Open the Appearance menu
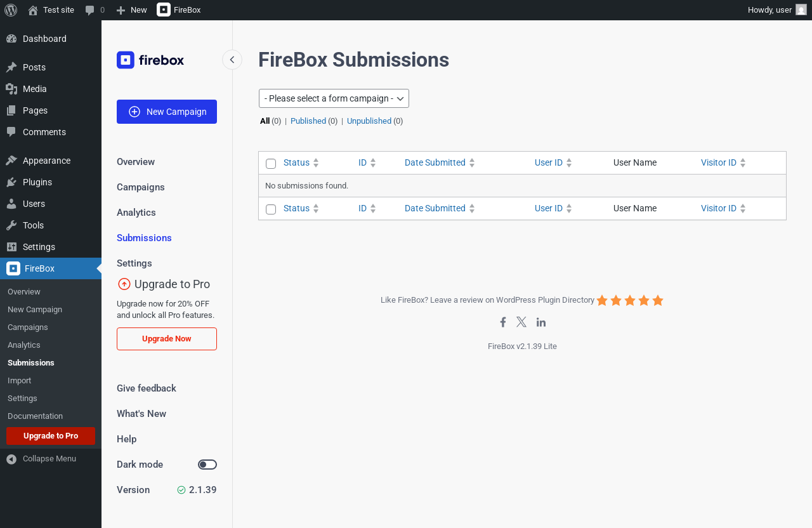Viewport: 812px width, 528px height. (51, 161)
